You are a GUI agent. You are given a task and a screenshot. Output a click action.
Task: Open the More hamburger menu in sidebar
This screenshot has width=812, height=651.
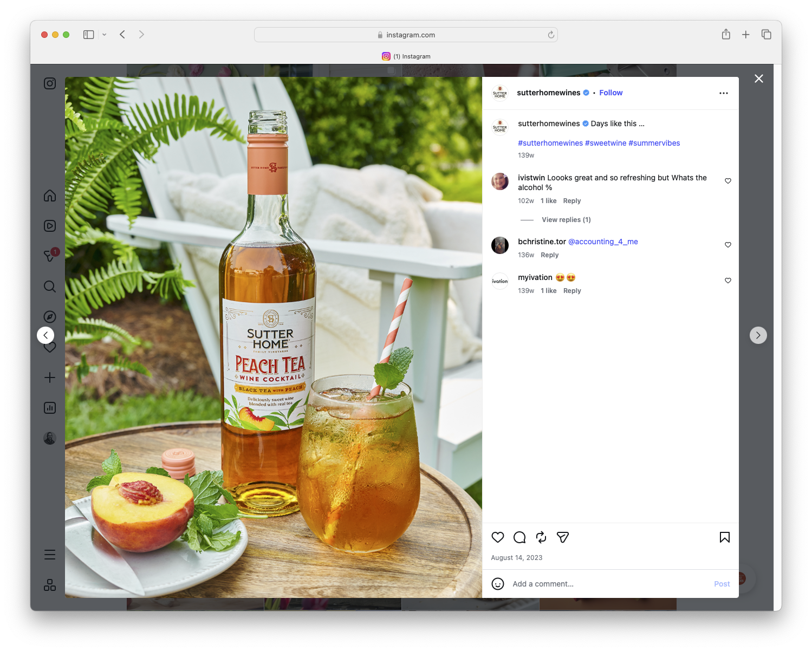click(50, 555)
